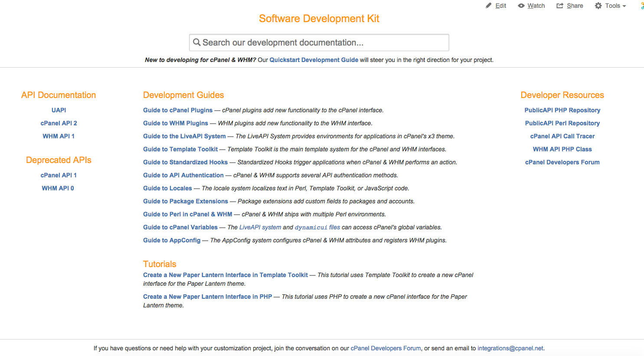Open Guide to cPanel Plugins

178,110
